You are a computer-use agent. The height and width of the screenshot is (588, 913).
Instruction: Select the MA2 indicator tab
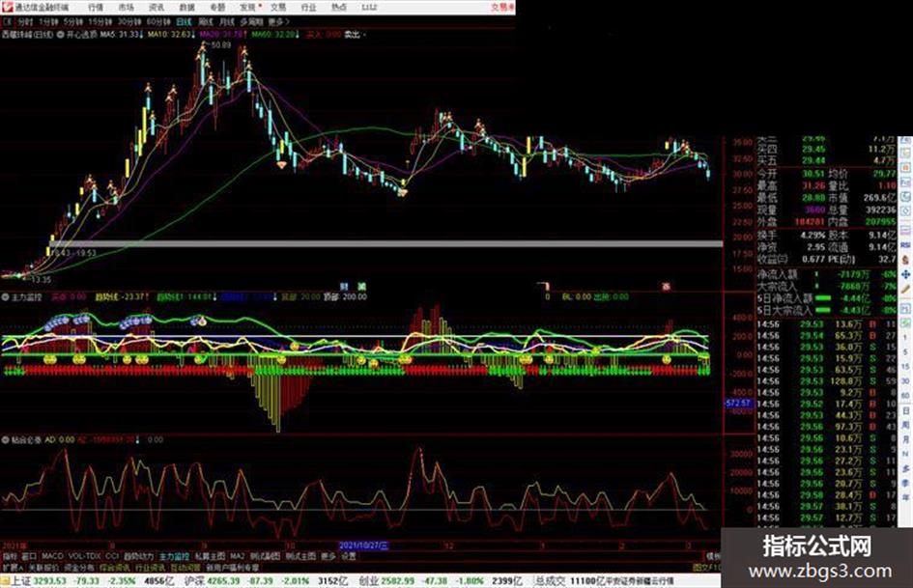coord(238,556)
